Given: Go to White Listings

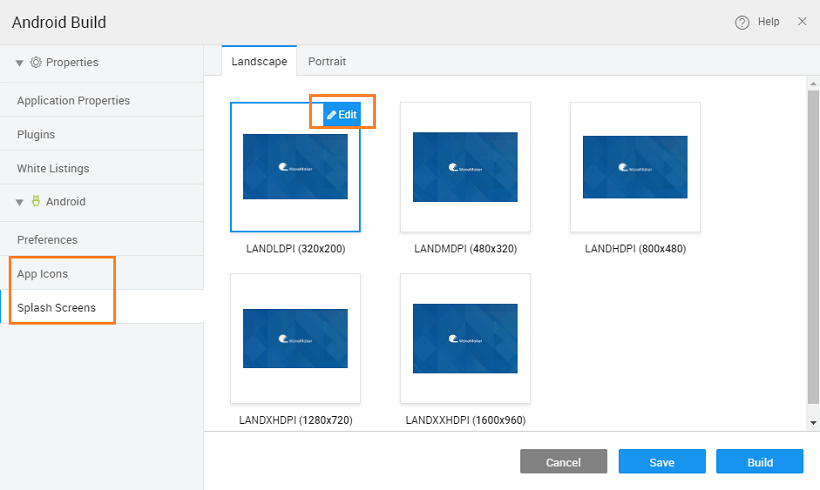Looking at the screenshot, I should coord(53,168).
